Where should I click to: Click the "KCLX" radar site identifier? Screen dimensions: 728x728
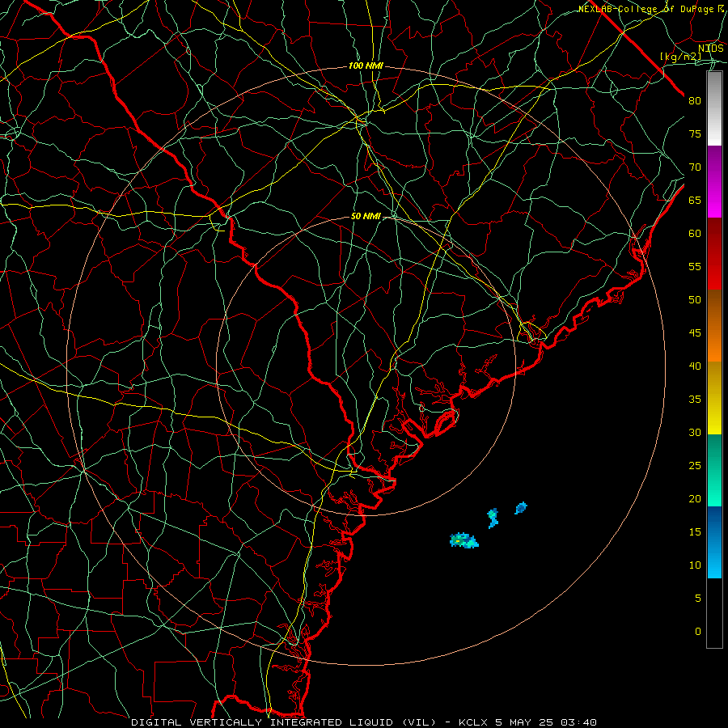[473, 722]
